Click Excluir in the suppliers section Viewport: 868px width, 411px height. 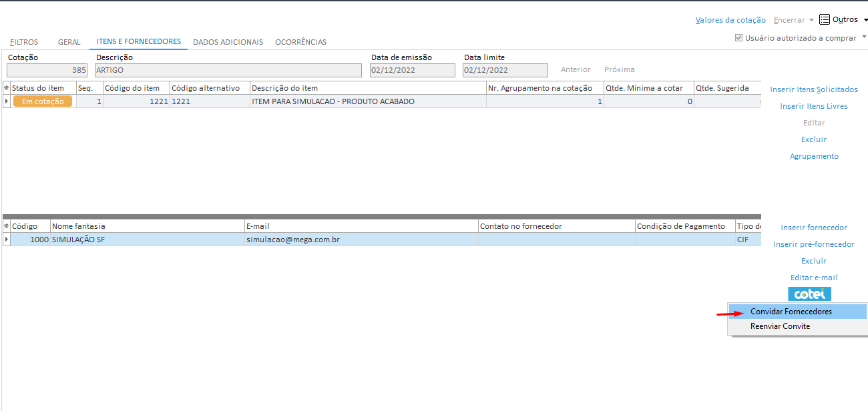click(814, 261)
